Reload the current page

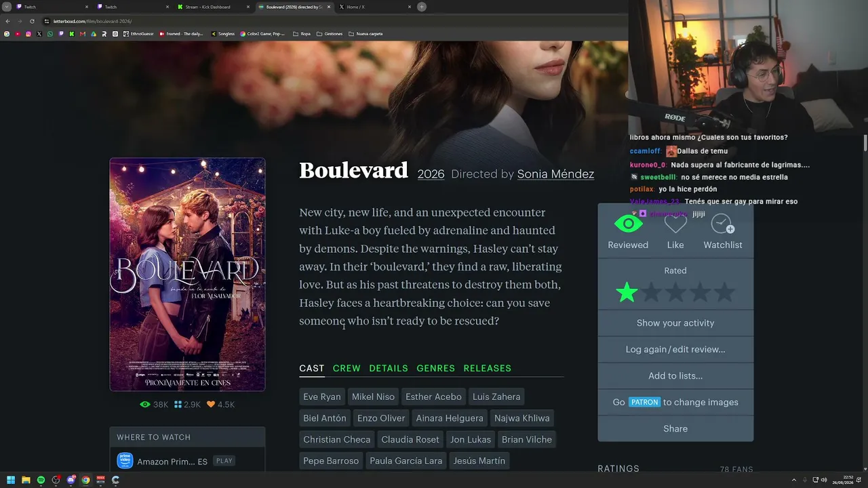point(32,21)
